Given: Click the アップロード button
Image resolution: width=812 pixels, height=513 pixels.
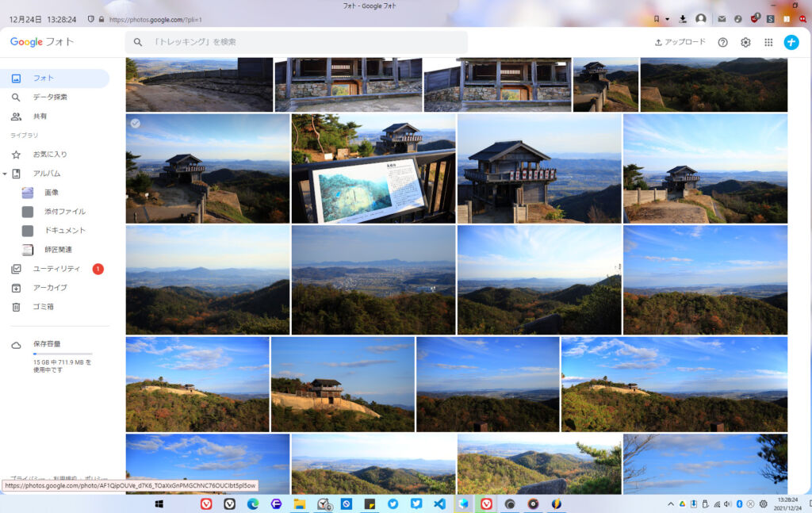Looking at the screenshot, I should [680, 42].
